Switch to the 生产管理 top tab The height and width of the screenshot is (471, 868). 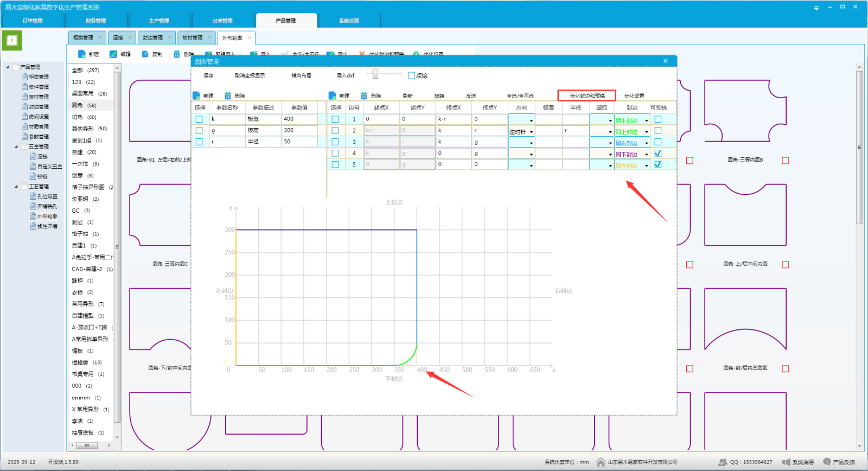tap(159, 21)
